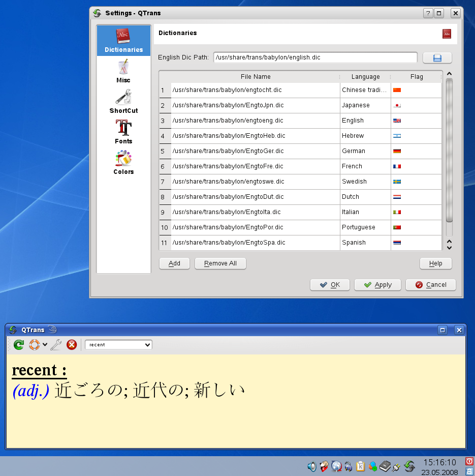Open the Misc settings page
Viewport: 475px width, 476px height.
point(123,72)
